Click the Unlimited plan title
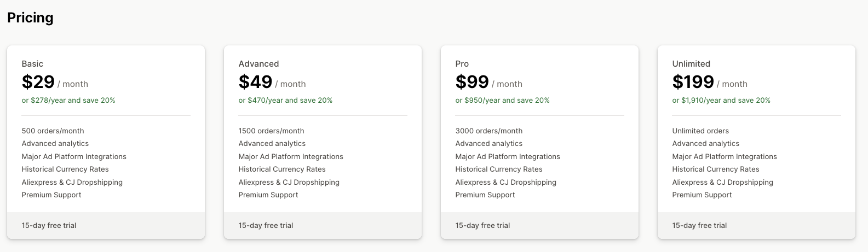The width and height of the screenshot is (868, 252). coord(691,64)
